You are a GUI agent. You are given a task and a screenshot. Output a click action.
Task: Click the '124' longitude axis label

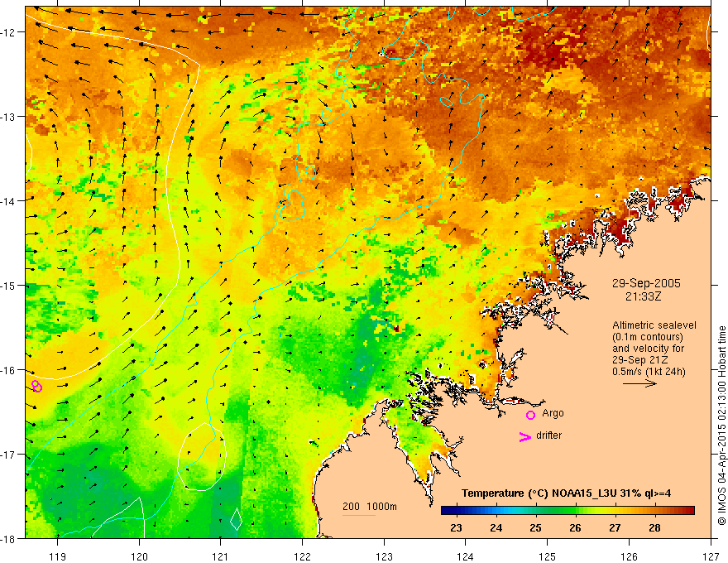pos(466,556)
